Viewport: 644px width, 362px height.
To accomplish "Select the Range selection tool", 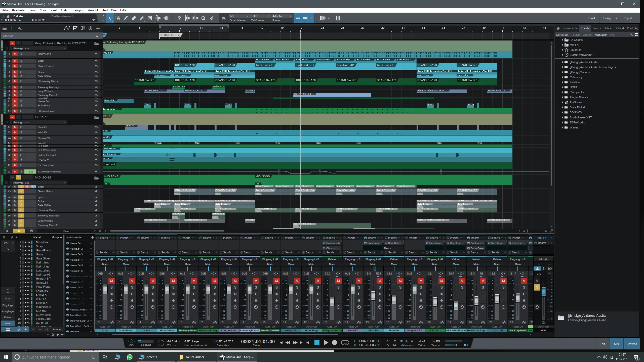I will (117, 18).
